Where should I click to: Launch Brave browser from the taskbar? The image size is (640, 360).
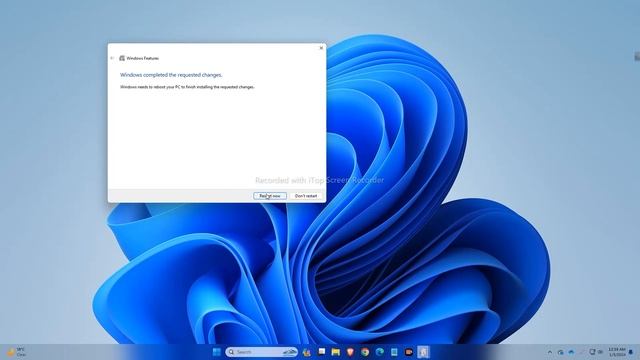[350, 352]
